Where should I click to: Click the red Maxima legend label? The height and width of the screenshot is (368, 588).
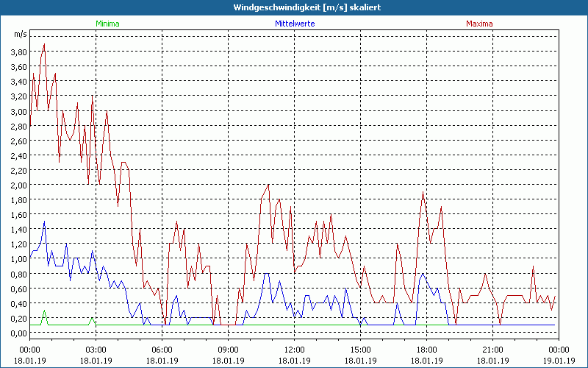click(x=480, y=24)
